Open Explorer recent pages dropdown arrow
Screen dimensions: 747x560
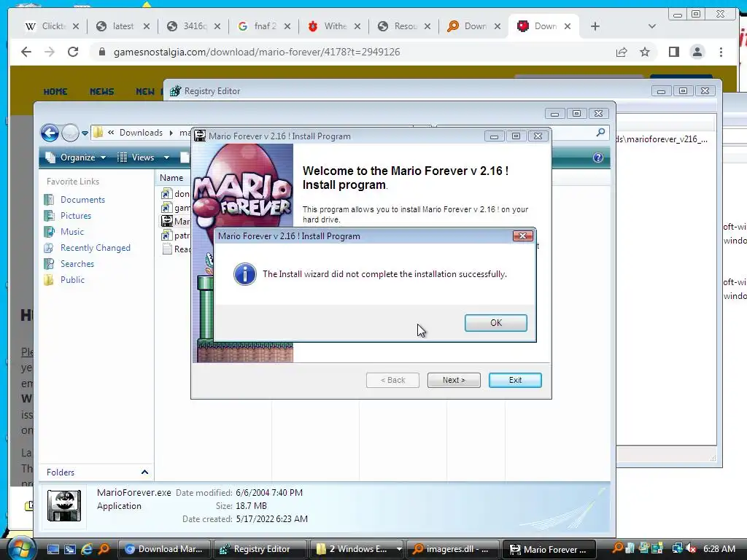tap(85, 133)
